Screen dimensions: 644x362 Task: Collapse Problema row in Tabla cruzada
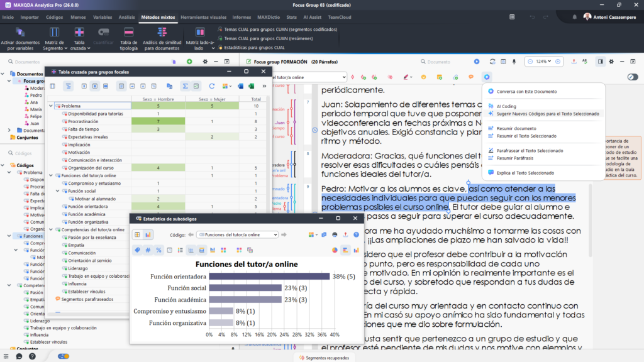coord(52,106)
